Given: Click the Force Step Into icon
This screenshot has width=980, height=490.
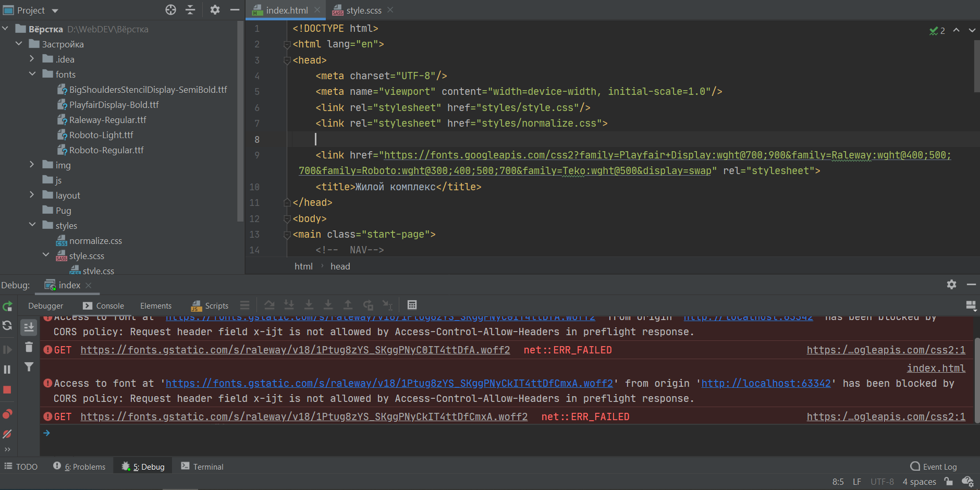Looking at the screenshot, I should coord(309,305).
